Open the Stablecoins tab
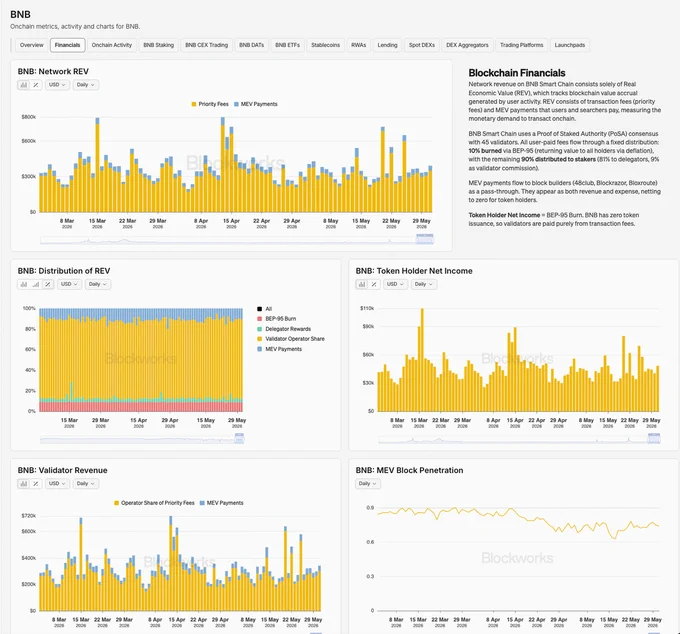Image resolution: width=680 pixels, height=634 pixels. tap(325, 45)
